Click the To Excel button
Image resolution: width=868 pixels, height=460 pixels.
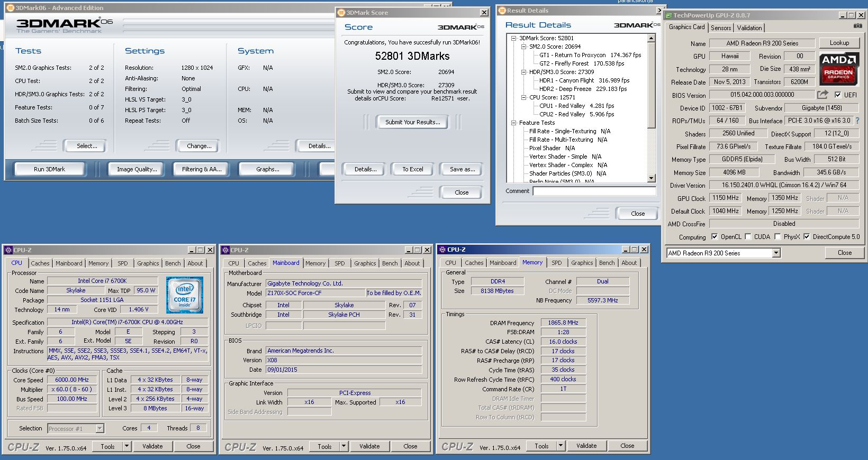point(413,169)
